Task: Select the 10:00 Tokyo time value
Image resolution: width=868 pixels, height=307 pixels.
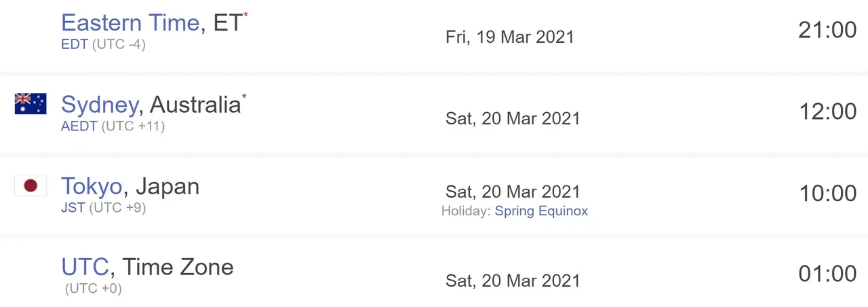Action: tap(827, 193)
